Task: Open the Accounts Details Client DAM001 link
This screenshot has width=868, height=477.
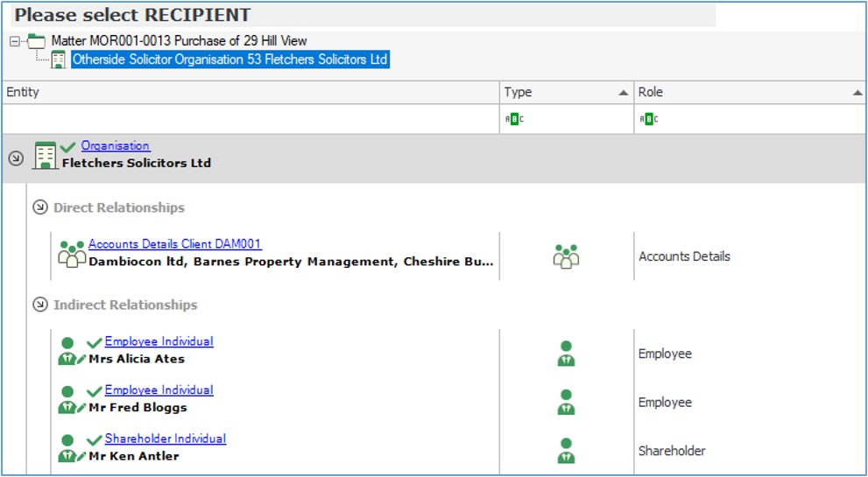Action: [174, 244]
